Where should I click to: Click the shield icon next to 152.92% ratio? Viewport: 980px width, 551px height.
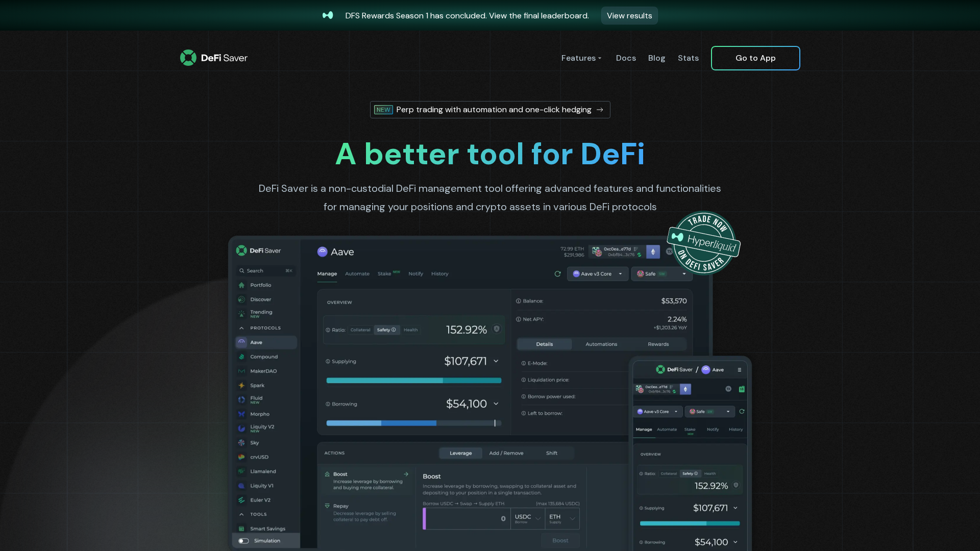pos(497,329)
